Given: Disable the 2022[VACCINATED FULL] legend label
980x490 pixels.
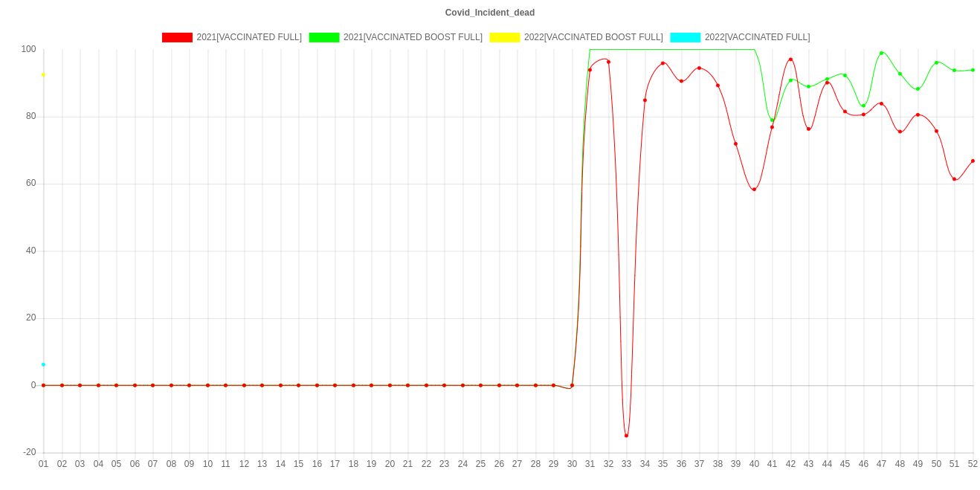Looking at the screenshot, I should pos(757,37).
